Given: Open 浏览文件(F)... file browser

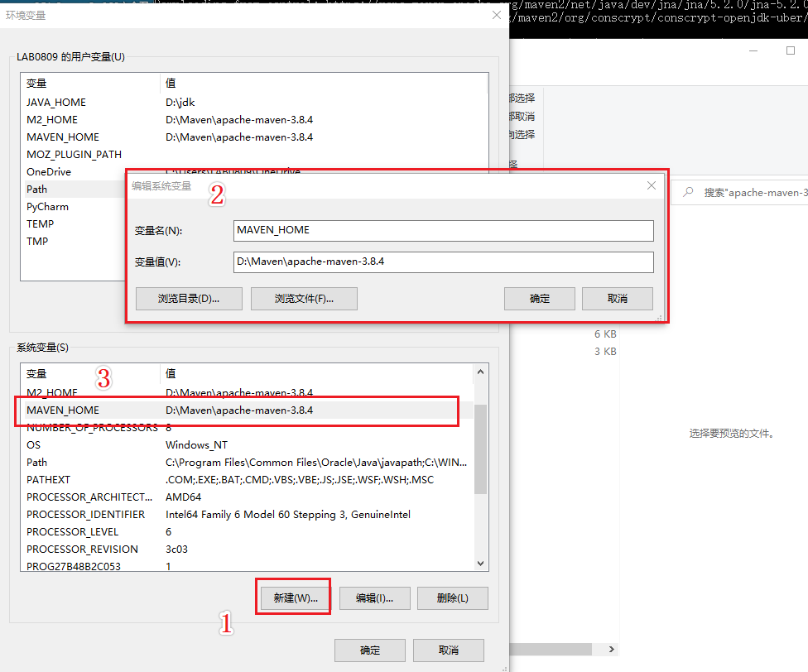Looking at the screenshot, I should 304,299.
